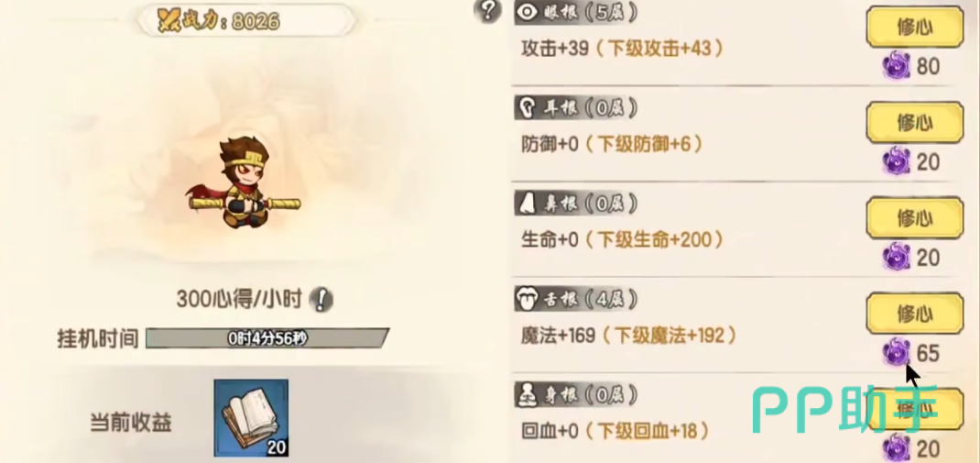Click the purple swirl currency icon showing 65
This screenshot has width=980, height=463.
pos(897,353)
